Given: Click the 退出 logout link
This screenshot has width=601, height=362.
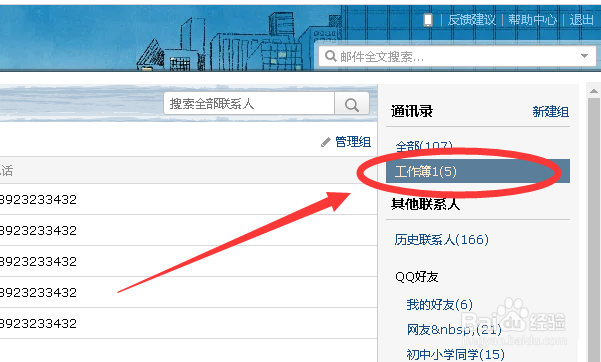Looking at the screenshot, I should pos(581,20).
